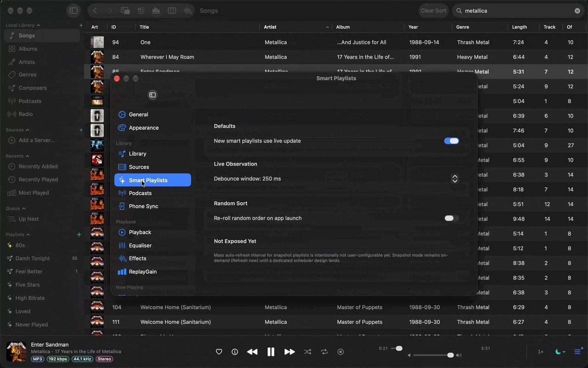Screen dimensions: 588x368
Task: Clear the metallica search text
Action: (577, 11)
